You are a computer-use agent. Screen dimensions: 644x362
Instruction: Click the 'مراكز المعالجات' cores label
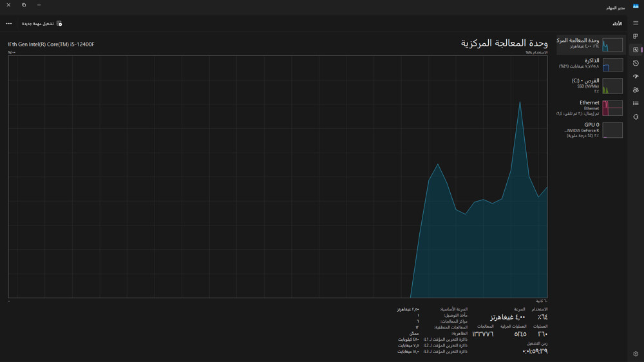pyautogui.click(x=454, y=321)
